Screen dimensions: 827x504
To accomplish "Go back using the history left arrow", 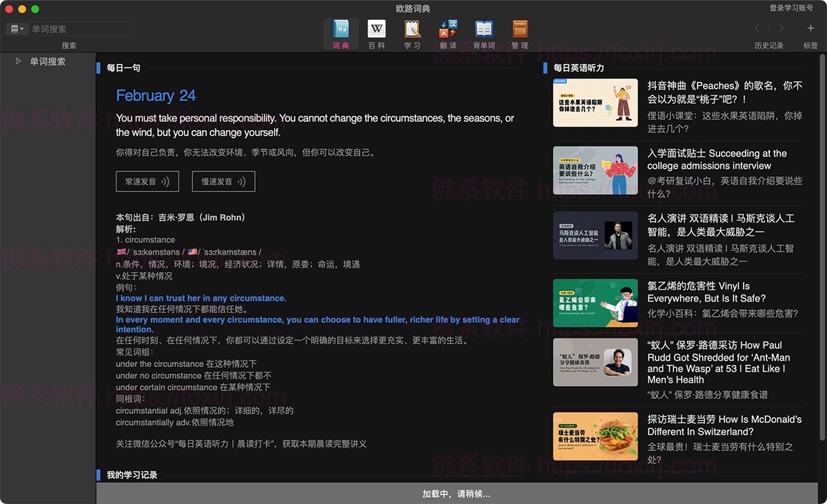I will click(x=757, y=28).
